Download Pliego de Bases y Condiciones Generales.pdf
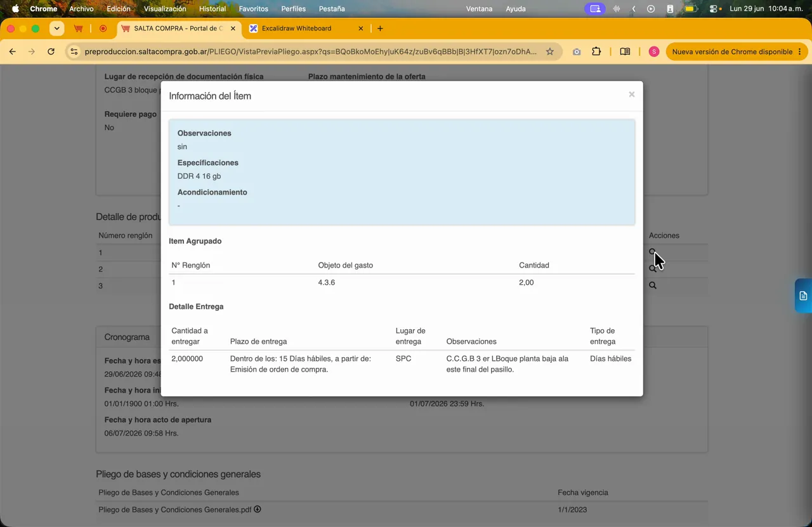Image resolution: width=812 pixels, height=527 pixels. [x=258, y=509]
